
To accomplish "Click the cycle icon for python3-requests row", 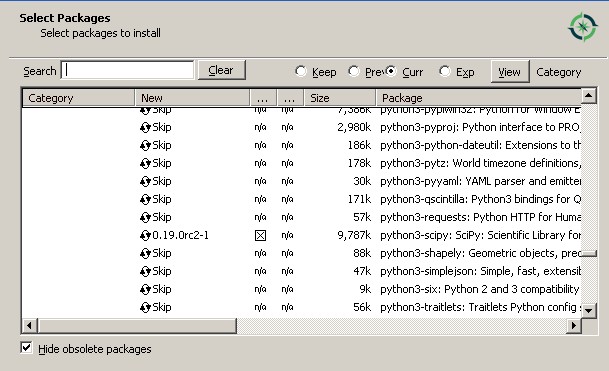I will [145, 217].
